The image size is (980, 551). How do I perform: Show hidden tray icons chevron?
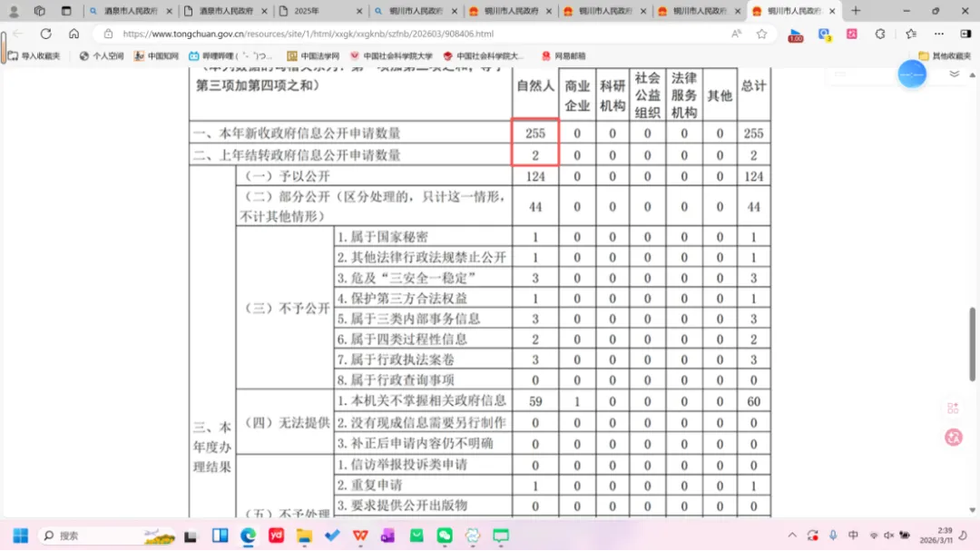click(x=792, y=536)
